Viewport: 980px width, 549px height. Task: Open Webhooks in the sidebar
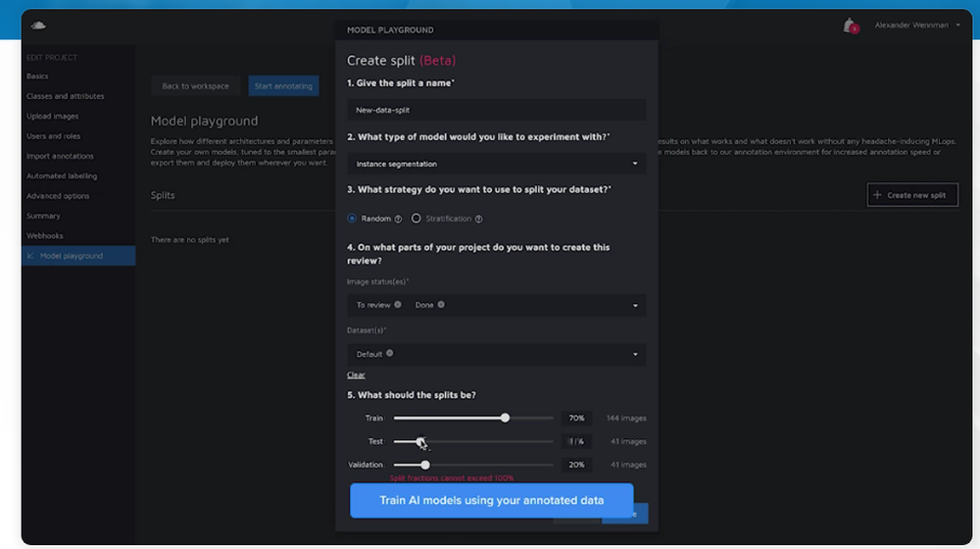[x=44, y=235]
